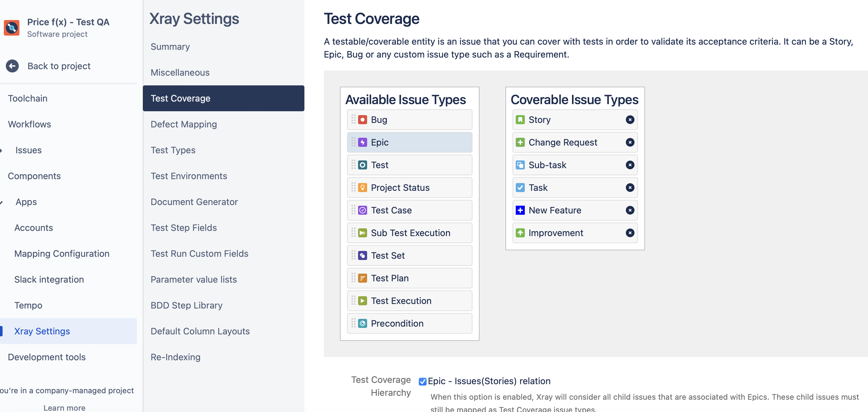This screenshot has width=868, height=412.
Task: Remove Improvement from coverable issue types
Action: click(x=630, y=233)
